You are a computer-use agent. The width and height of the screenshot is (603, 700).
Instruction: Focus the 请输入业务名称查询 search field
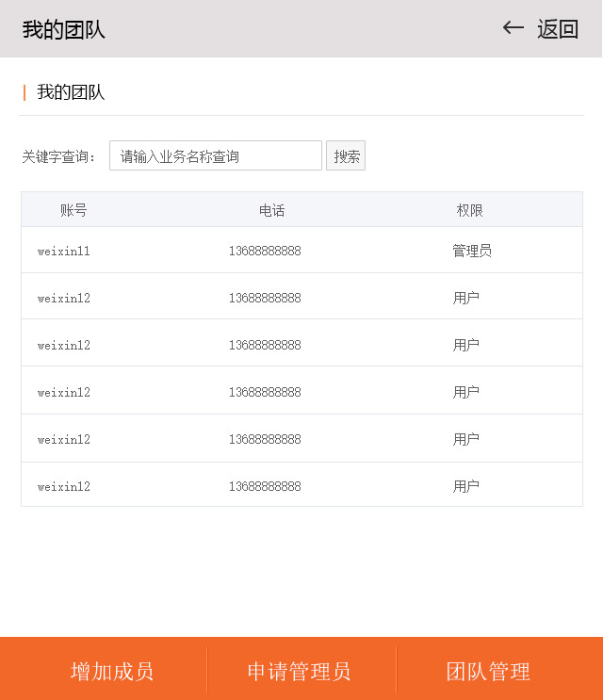point(216,156)
